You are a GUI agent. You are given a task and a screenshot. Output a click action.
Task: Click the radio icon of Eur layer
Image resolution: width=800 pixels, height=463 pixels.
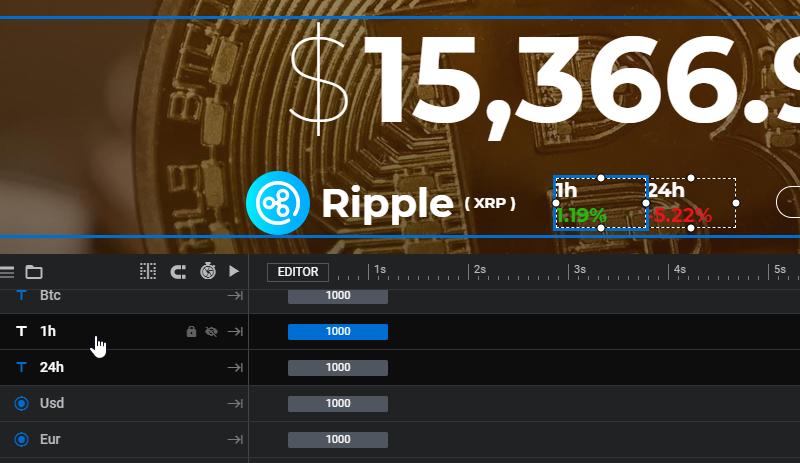click(x=21, y=439)
